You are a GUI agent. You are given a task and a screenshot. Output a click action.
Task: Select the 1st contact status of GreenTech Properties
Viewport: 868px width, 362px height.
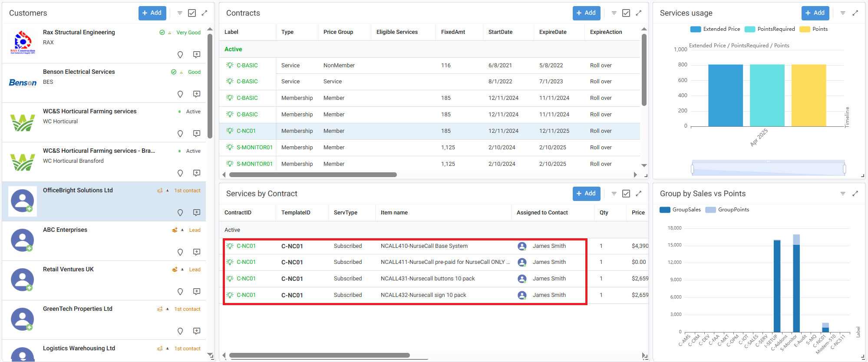187,309
